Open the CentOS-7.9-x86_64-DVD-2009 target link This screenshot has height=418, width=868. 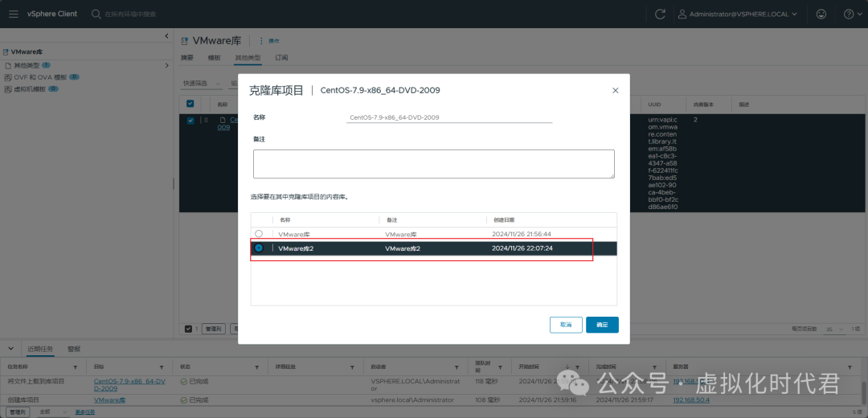(129, 385)
